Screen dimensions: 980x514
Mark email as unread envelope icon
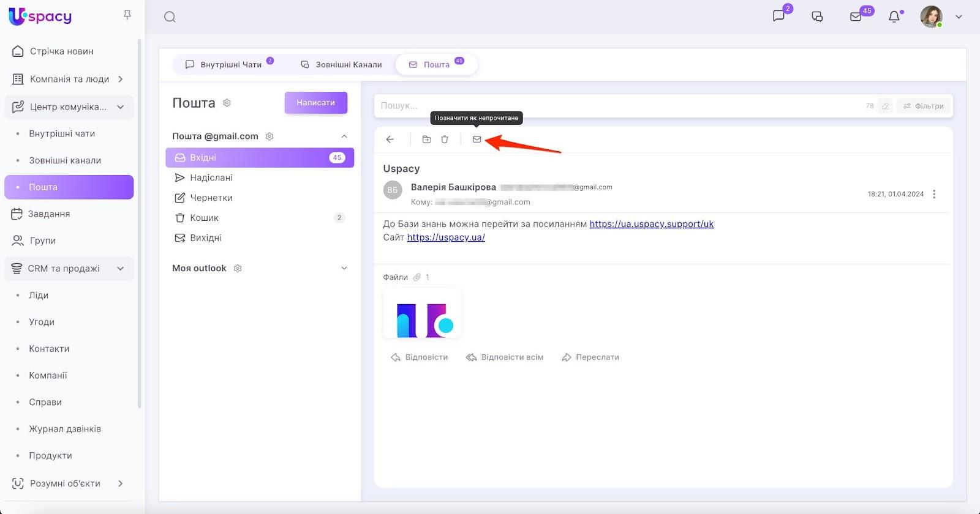click(477, 140)
